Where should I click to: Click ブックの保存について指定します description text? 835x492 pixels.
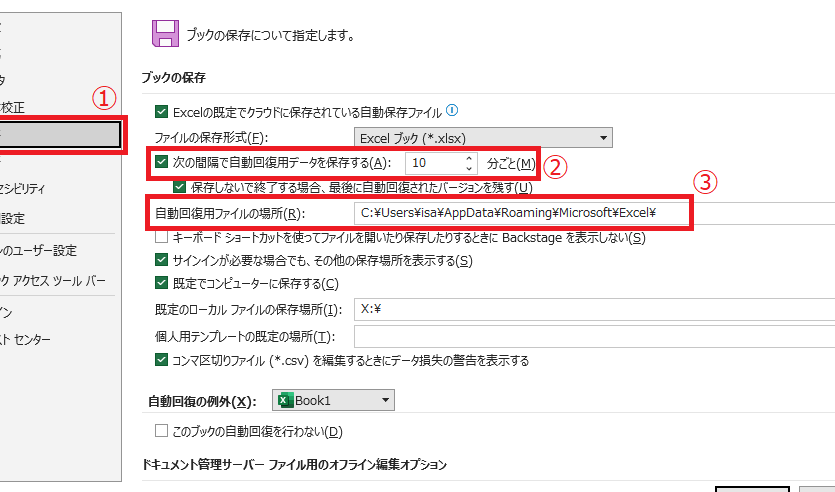click(x=271, y=36)
